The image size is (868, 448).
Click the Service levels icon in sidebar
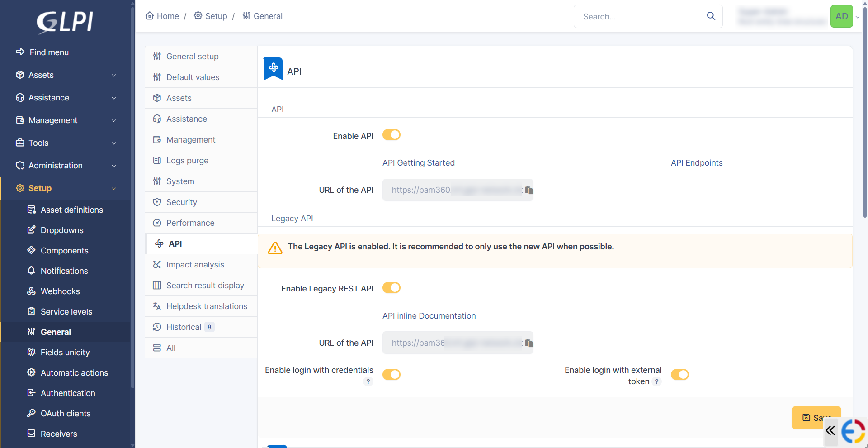31,311
